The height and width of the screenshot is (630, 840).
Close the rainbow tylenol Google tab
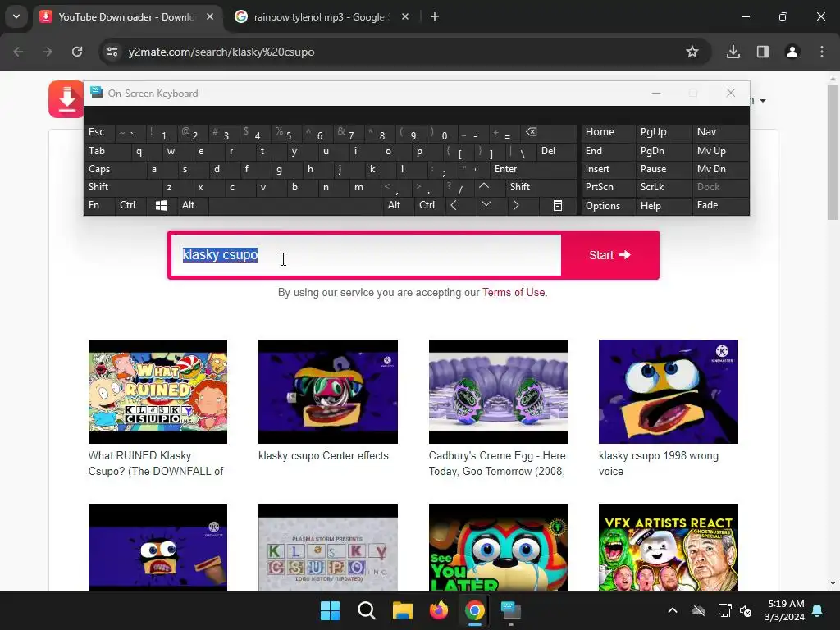[x=405, y=16]
